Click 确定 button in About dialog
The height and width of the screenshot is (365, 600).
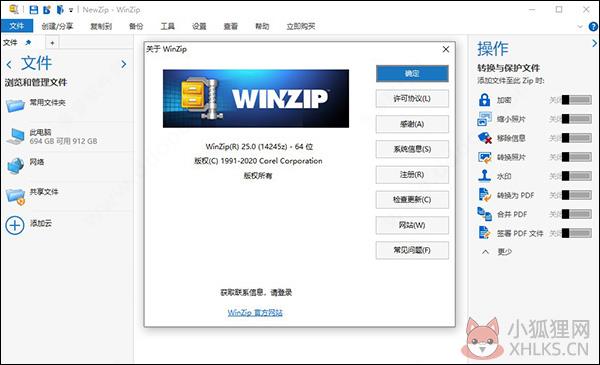click(x=412, y=73)
